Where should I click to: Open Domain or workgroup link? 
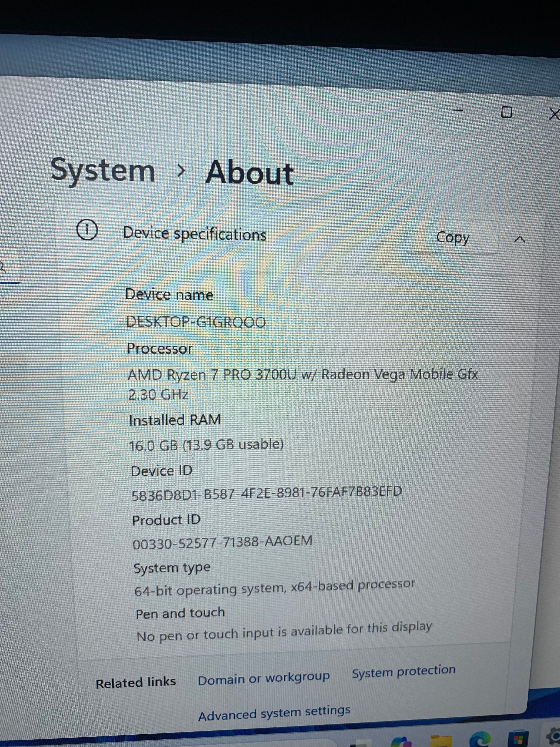pos(264,678)
